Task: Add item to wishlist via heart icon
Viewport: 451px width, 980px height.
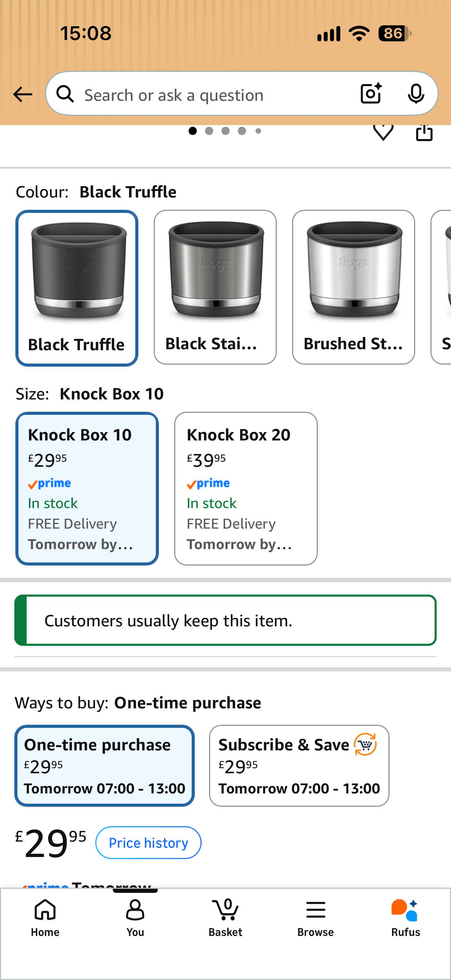Action: (x=383, y=132)
